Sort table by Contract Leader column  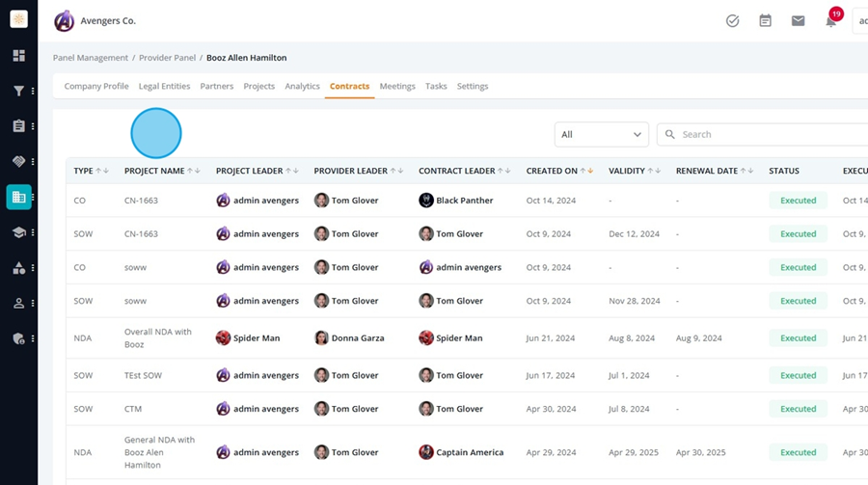tap(503, 171)
